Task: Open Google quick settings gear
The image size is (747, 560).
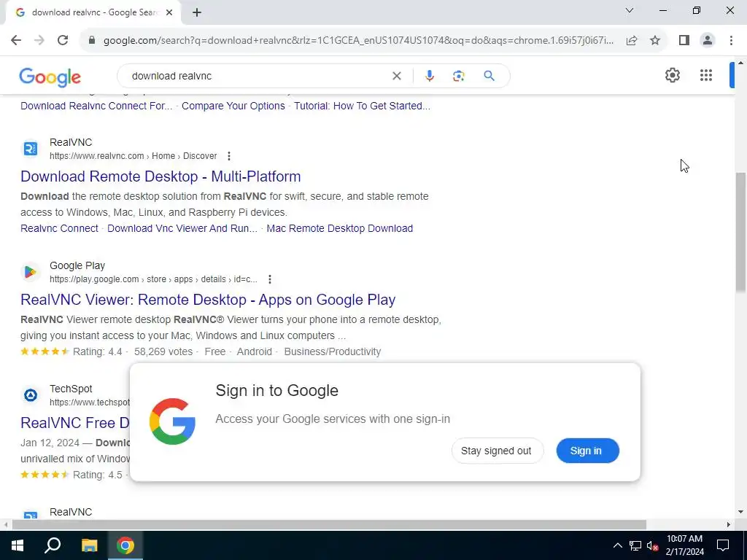Action: tap(672, 75)
